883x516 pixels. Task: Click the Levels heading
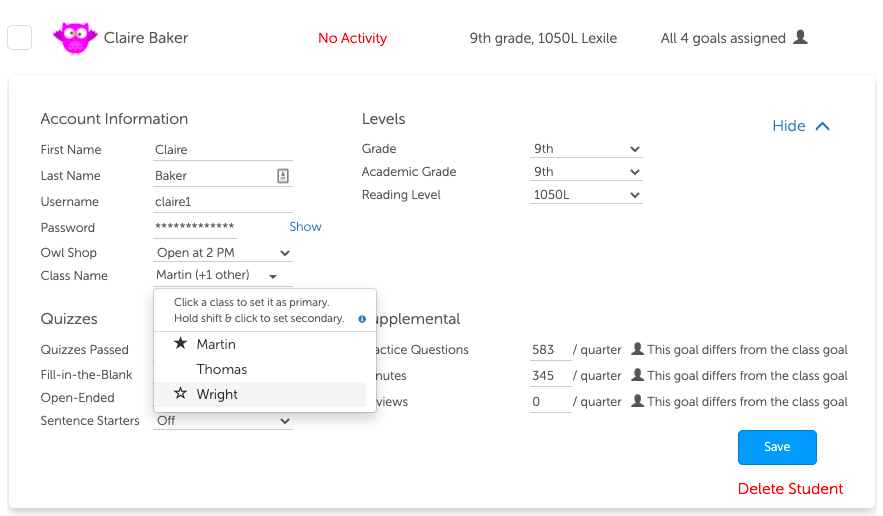(383, 119)
